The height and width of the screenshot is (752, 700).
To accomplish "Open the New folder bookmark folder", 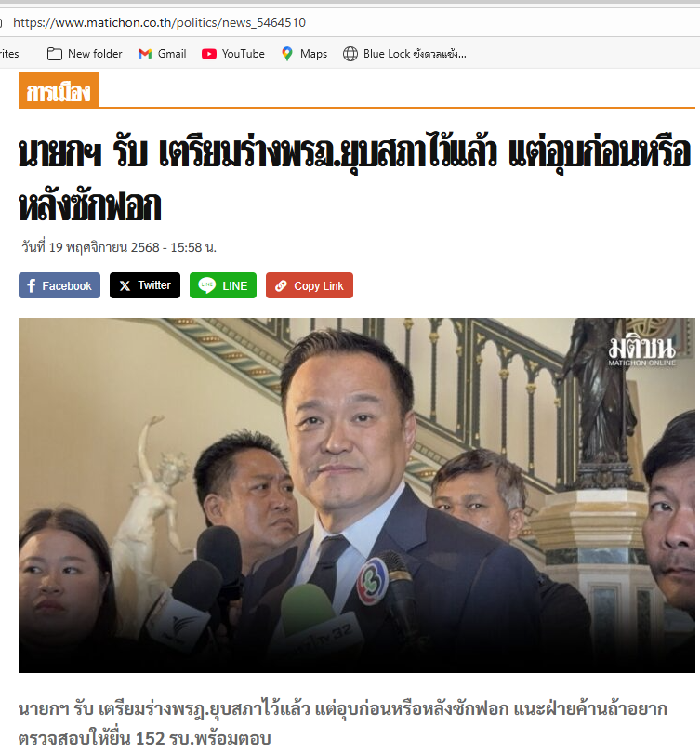I will coord(85,54).
